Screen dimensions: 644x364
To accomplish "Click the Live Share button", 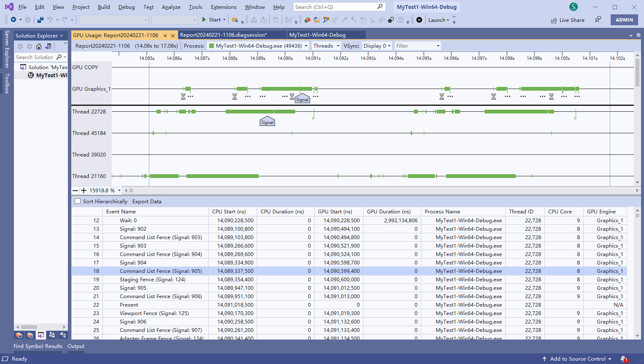I will [568, 20].
